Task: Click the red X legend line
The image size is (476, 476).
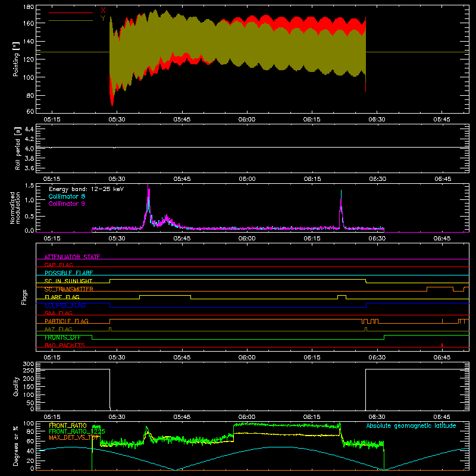Action: pos(71,12)
